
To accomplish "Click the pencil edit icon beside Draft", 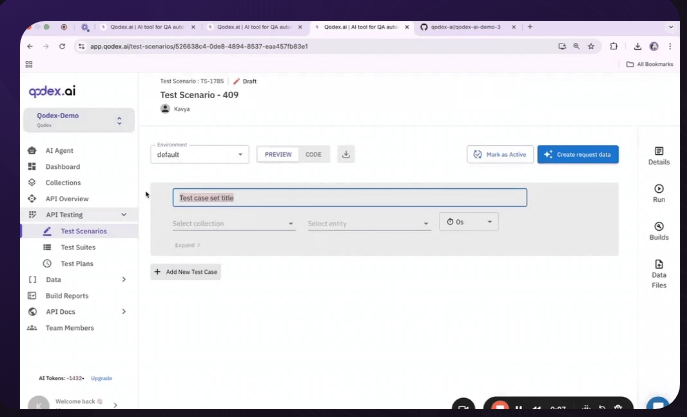I will click(237, 81).
